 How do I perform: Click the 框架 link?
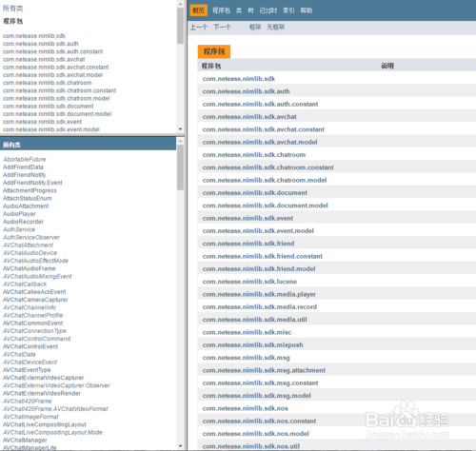(x=255, y=27)
